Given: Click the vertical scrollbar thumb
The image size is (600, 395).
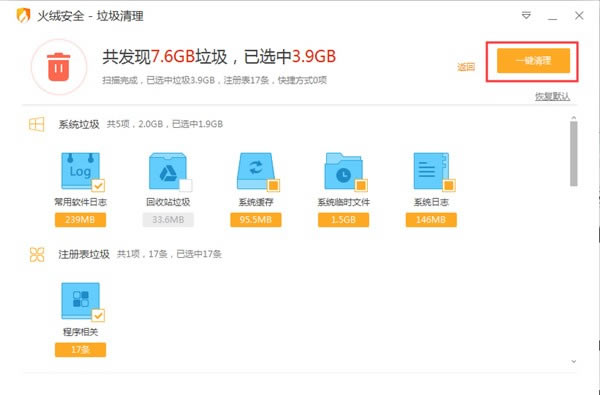Looking at the screenshot, I should tap(573, 153).
